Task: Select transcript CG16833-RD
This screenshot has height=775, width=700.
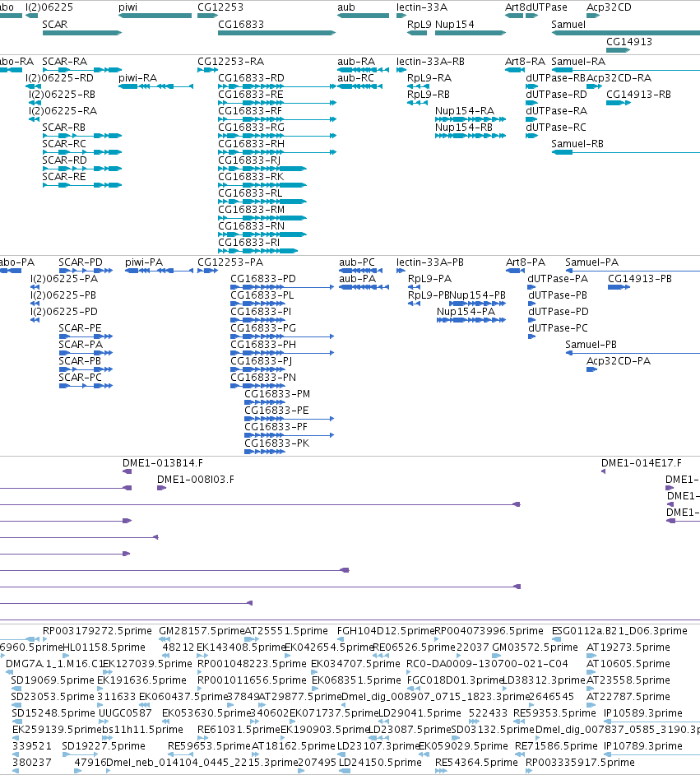Action: tap(277, 86)
